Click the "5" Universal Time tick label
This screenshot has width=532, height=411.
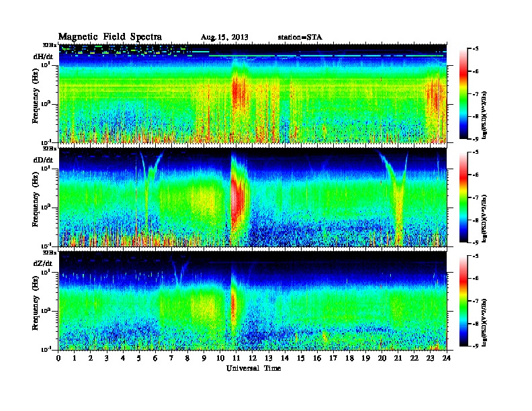(x=139, y=358)
